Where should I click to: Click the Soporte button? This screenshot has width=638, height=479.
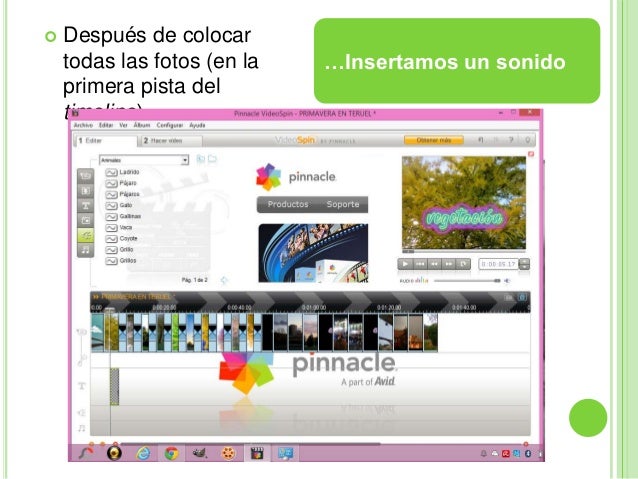click(x=343, y=204)
